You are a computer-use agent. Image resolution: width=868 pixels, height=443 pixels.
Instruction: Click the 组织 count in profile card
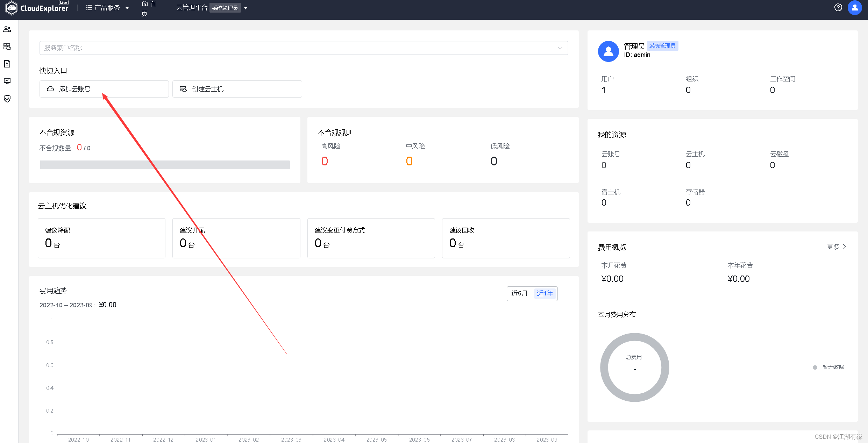[688, 90]
